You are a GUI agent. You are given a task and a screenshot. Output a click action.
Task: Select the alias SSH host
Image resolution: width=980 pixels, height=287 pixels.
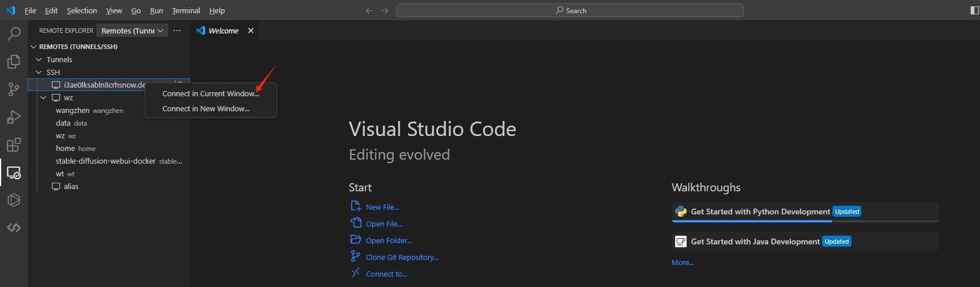point(109,186)
